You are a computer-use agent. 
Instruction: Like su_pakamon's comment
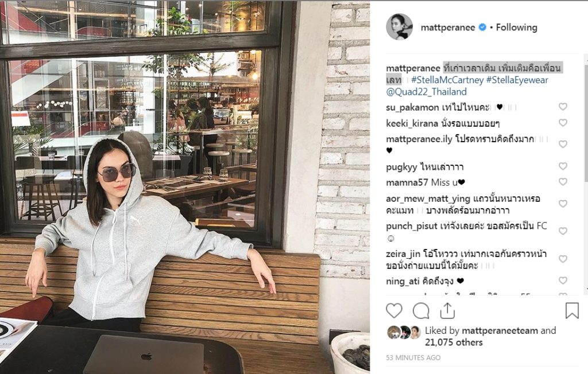pyautogui.click(x=563, y=107)
